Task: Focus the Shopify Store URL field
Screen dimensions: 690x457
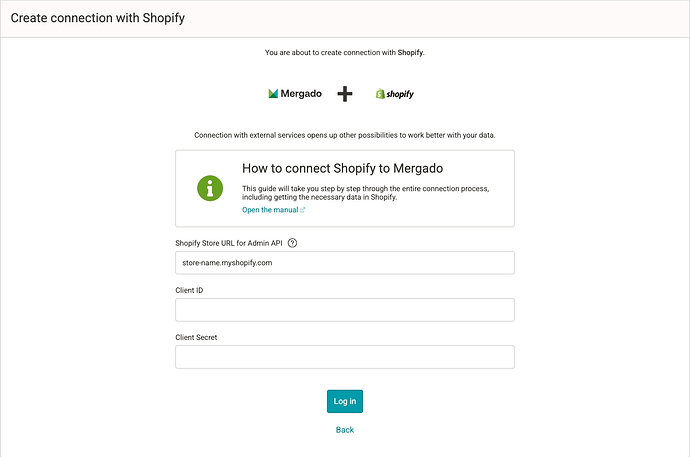Action: pyautogui.click(x=344, y=262)
